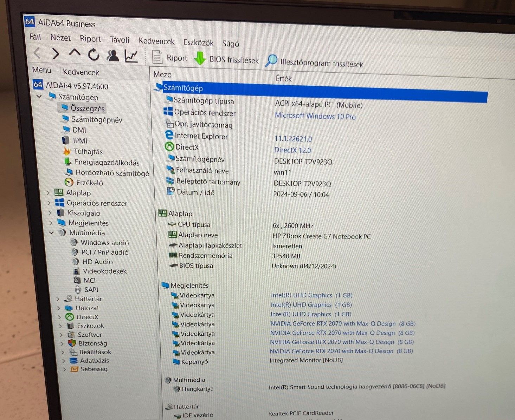515x420 pixels.
Task: Open the Távoli menu
Action: (x=120, y=40)
